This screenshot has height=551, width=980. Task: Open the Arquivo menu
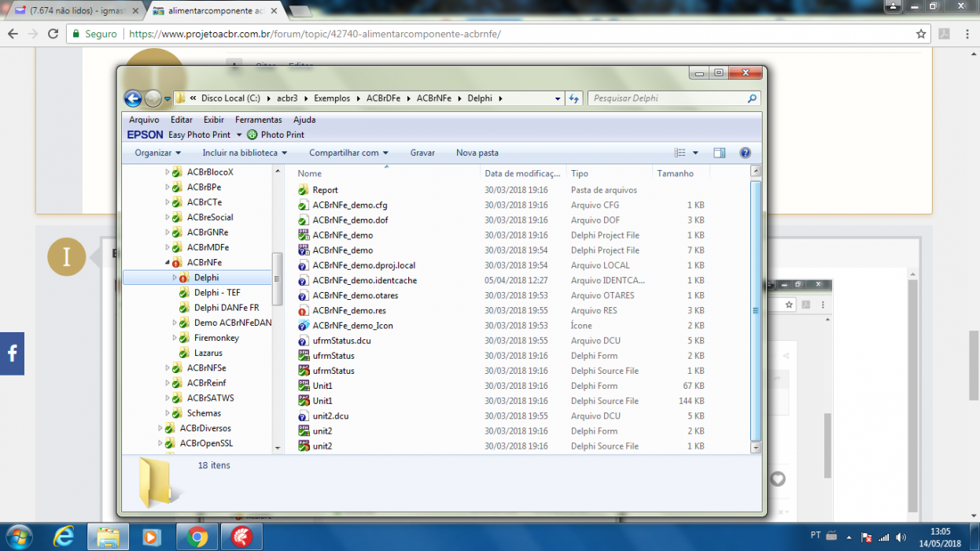[144, 120]
